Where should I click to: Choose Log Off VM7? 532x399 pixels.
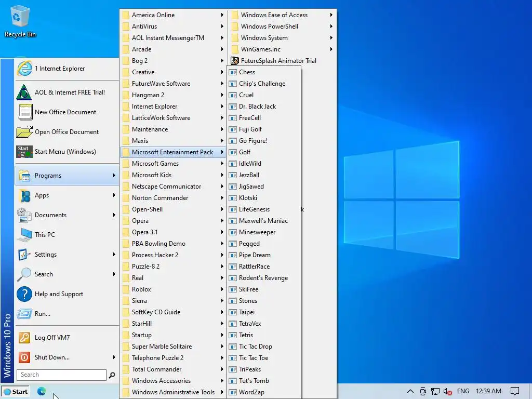click(66, 338)
